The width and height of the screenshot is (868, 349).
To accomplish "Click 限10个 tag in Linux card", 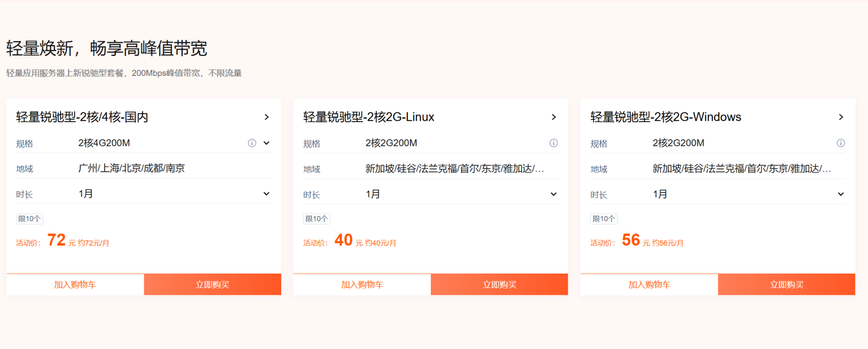I will [316, 219].
